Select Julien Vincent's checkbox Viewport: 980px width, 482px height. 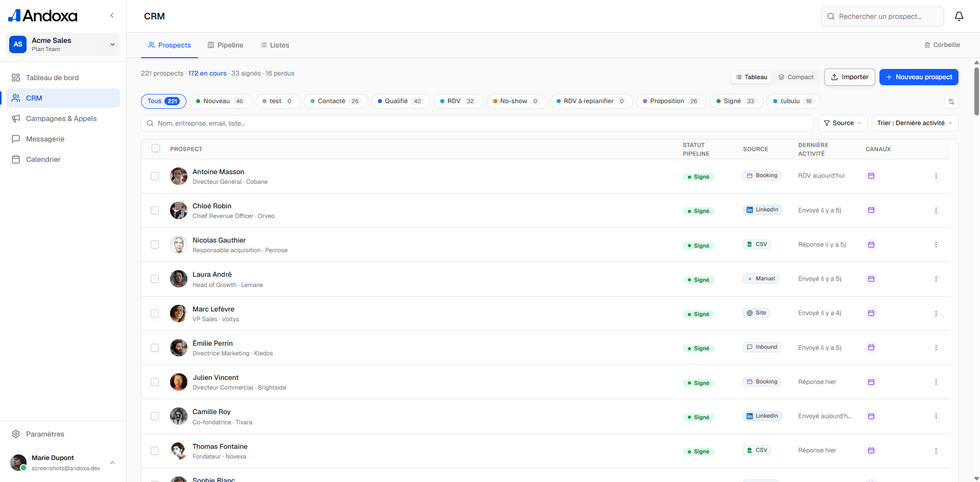tap(155, 382)
